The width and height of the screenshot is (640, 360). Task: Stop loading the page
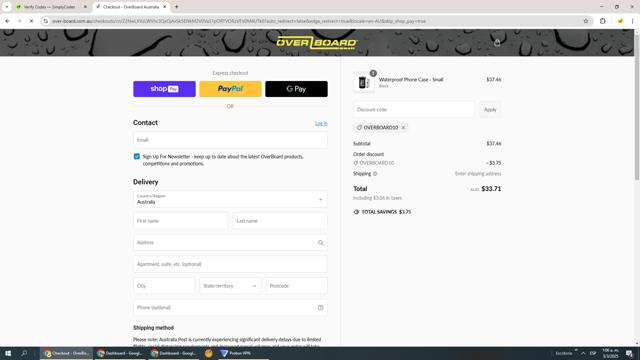[31, 21]
